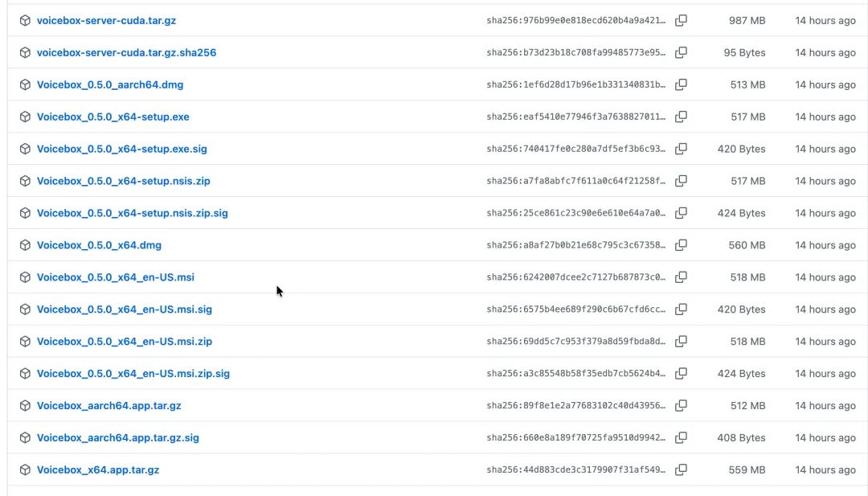Image resolution: width=868 pixels, height=496 pixels.
Task: Download voicebox-server-cuda.tar.gz
Action: (106, 20)
